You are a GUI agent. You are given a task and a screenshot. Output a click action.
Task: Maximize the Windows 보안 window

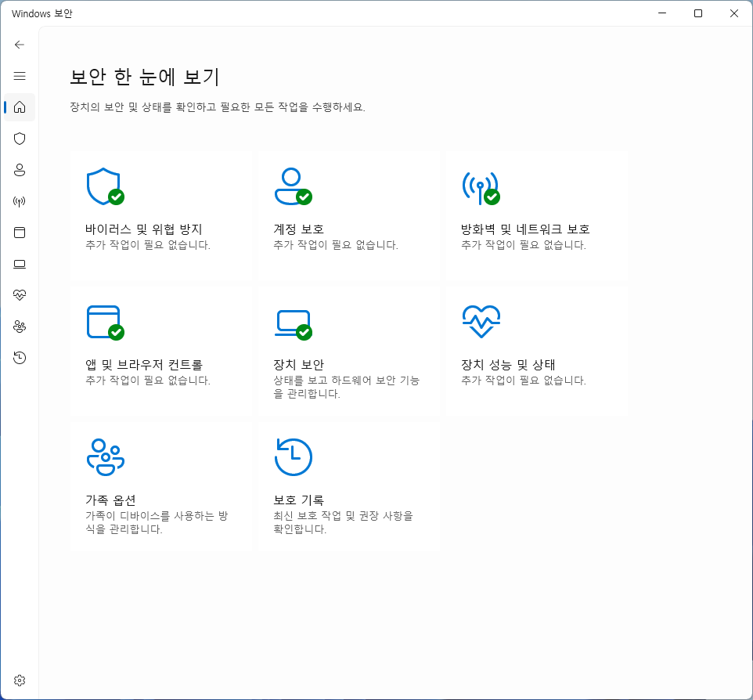coord(698,13)
